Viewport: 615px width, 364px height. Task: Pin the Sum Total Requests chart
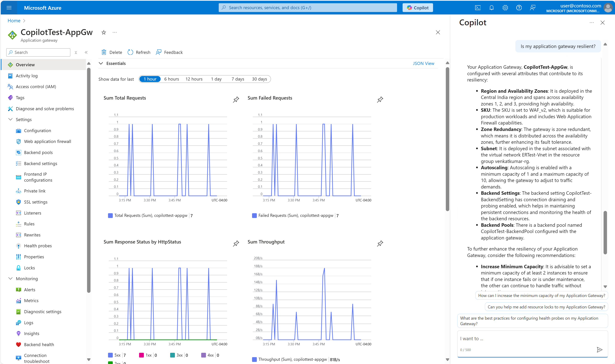pos(236,100)
